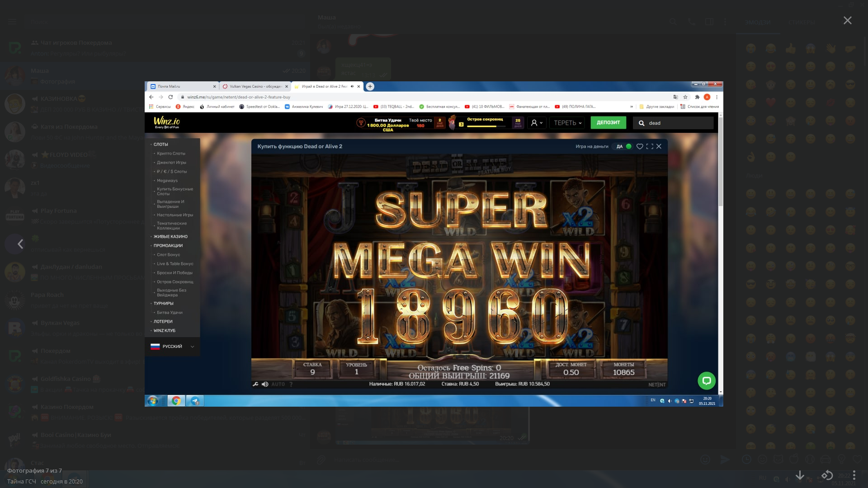
Task: Rotate the photo using the rotate icon
Action: click(x=827, y=475)
